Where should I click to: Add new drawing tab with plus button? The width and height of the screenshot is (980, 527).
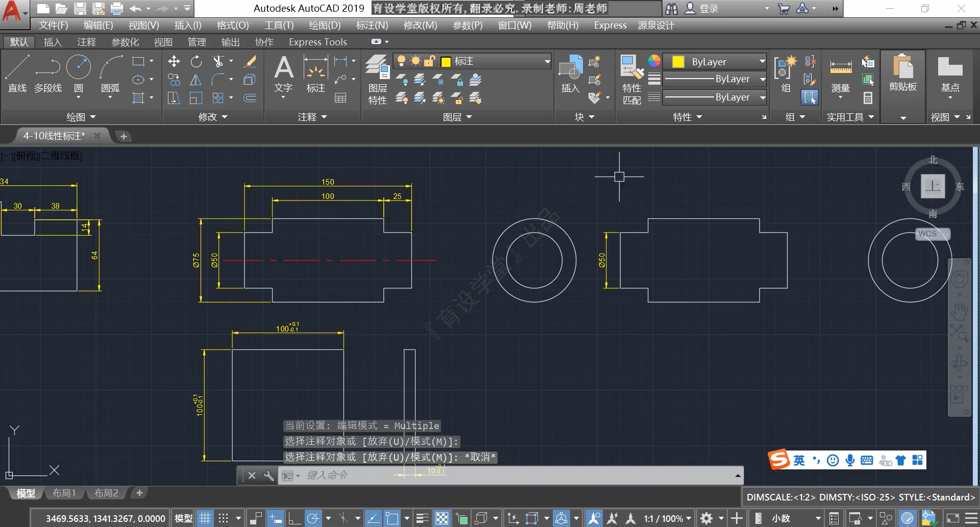[x=123, y=136]
